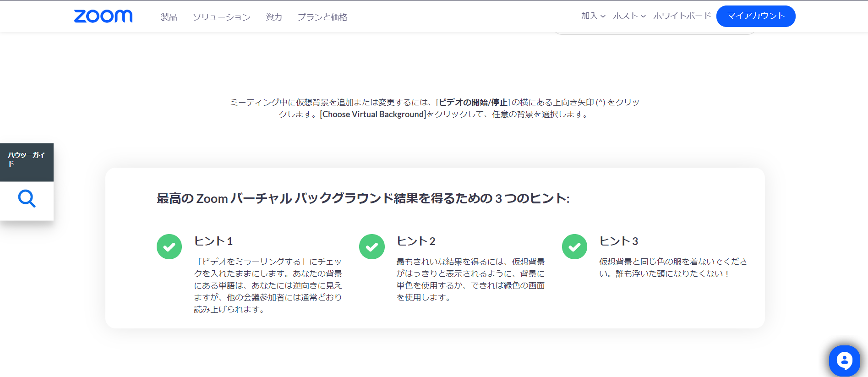Open the ハウツーガイド side tab
This screenshot has width=868, height=377.
point(27,159)
